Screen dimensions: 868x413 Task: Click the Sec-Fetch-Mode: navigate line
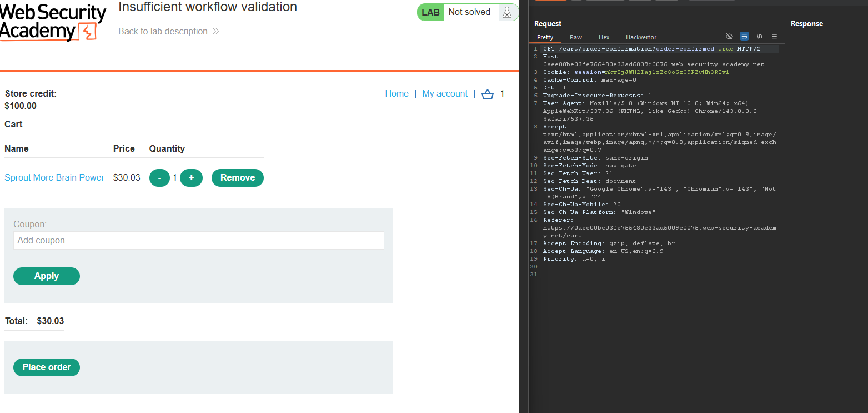tap(589, 166)
